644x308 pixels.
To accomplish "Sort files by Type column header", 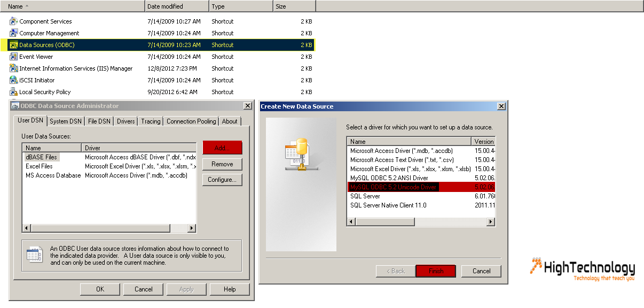I will pyautogui.click(x=241, y=6).
